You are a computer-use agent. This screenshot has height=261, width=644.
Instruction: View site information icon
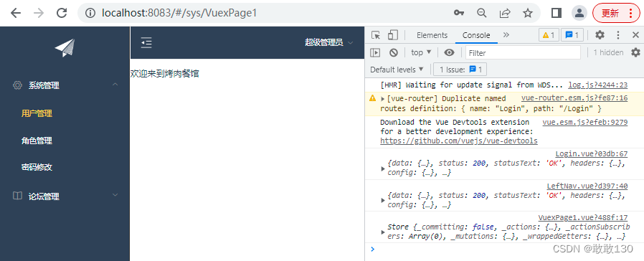pos(90,13)
